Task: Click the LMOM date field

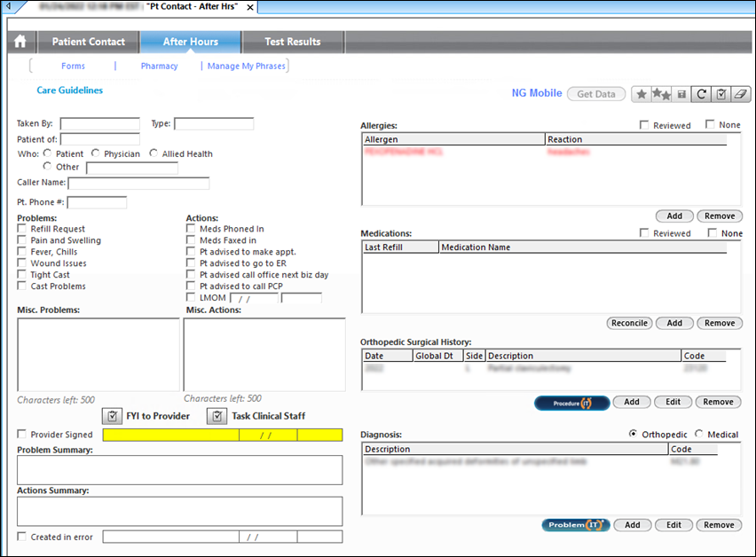Action: point(254,298)
